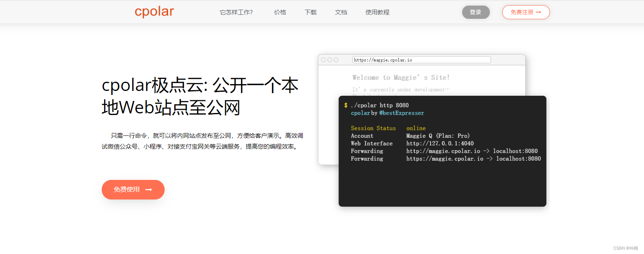Click the cpolar logo

[x=154, y=12]
